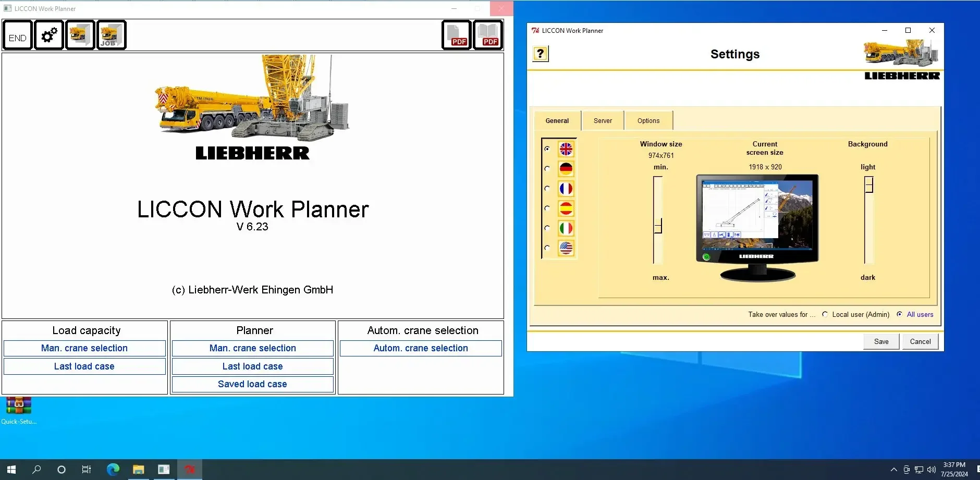This screenshot has width=980, height=480.
Task: Click the Window size slider handle
Action: pyautogui.click(x=658, y=226)
